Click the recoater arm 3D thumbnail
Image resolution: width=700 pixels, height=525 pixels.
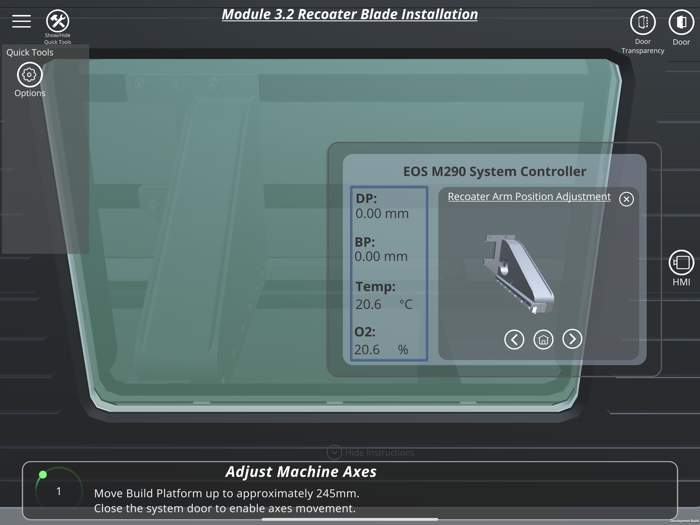tap(519, 274)
